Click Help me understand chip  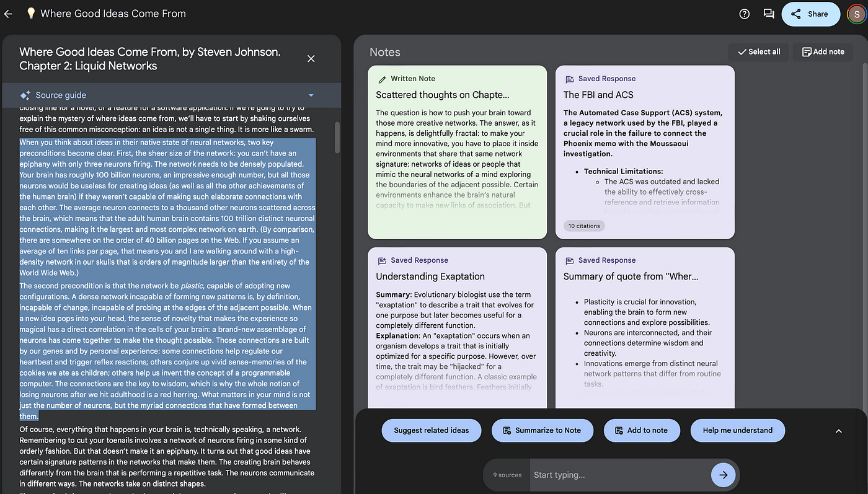pos(738,430)
